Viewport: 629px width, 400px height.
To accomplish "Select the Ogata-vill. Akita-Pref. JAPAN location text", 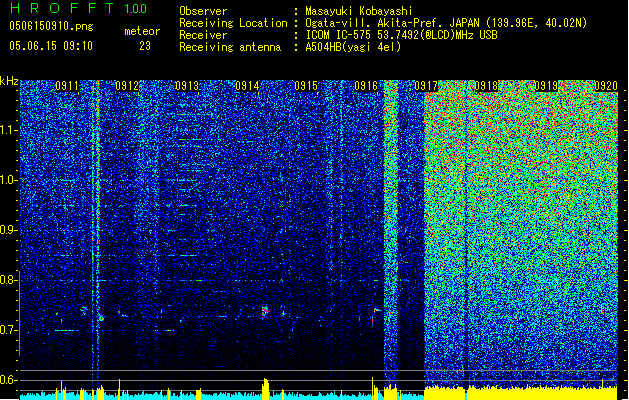I will coord(446,23).
